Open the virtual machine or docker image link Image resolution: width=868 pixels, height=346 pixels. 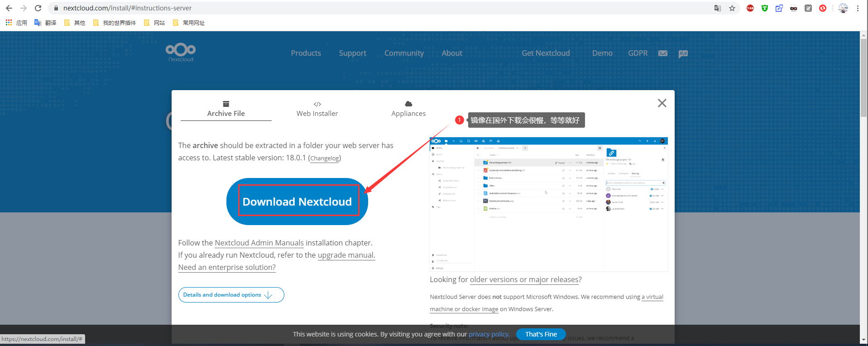coord(547,303)
